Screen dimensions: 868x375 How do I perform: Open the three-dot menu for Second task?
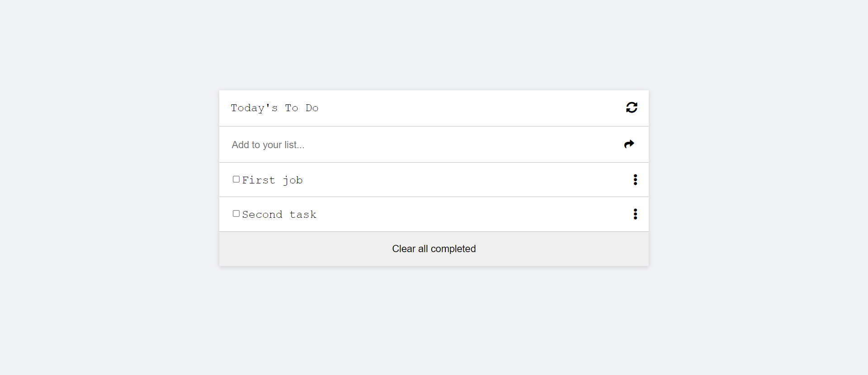tap(635, 214)
